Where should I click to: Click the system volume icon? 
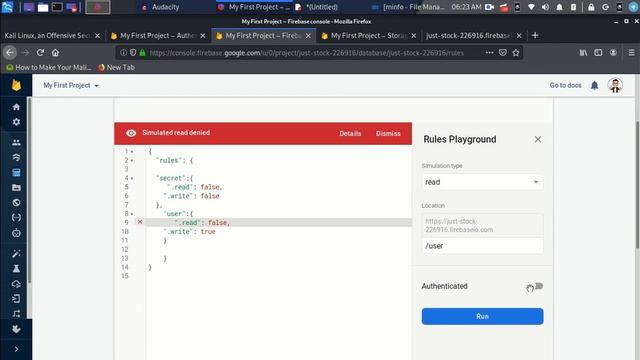pos(545,7)
